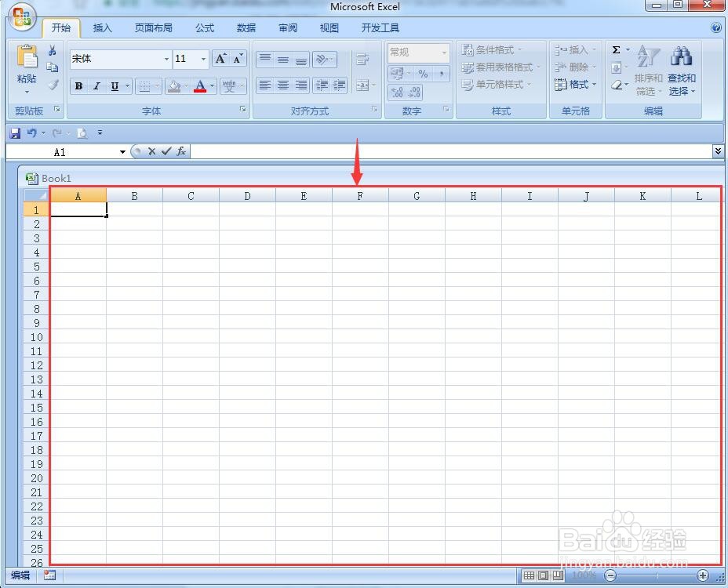The image size is (728, 588).
Task: Toggle Center text alignment
Action: 282,85
